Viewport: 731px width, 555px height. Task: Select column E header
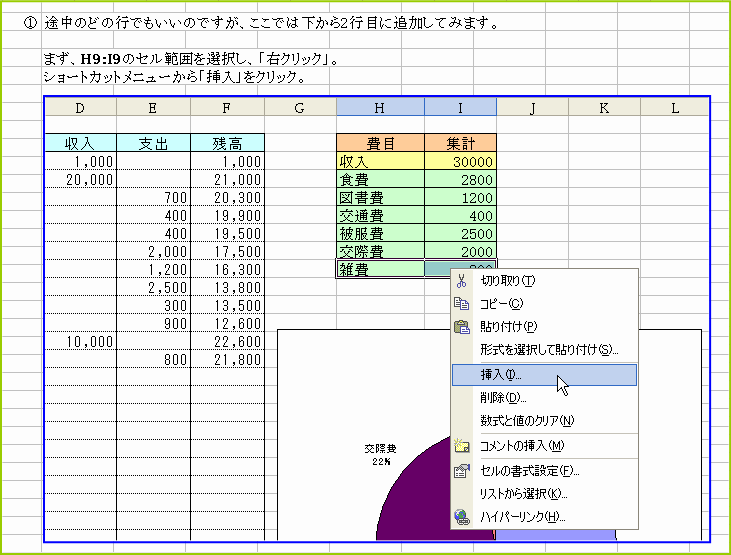pos(153,108)
